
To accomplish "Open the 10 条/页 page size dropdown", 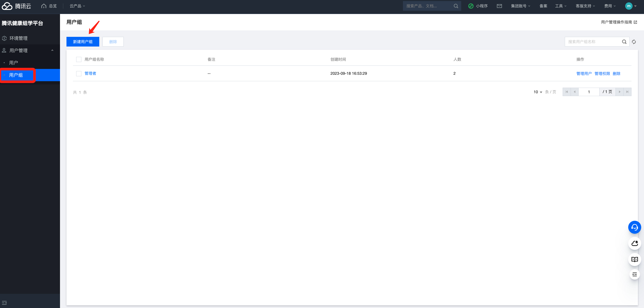I will pyautogui.click(x=538, y=92).
